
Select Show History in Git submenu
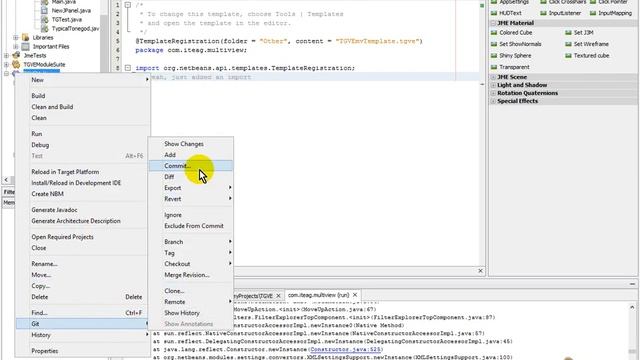[x=191, y=313]
